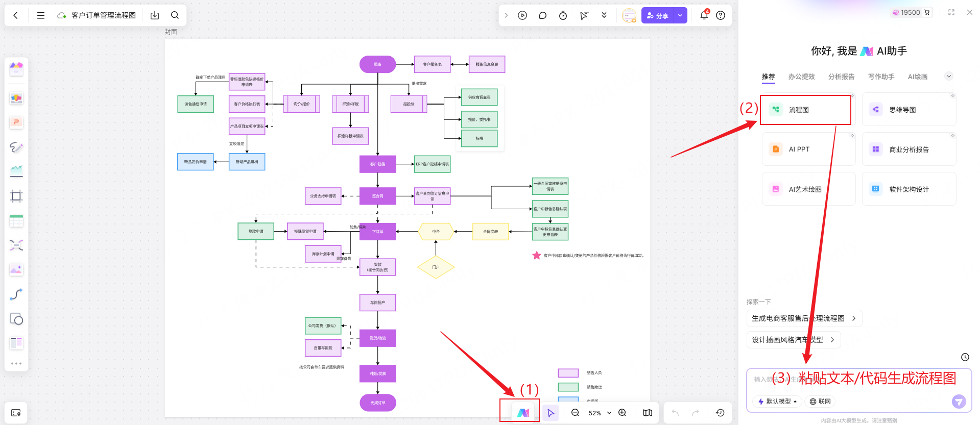Choose the AI PPT card
980x425 pixels.
809,149
